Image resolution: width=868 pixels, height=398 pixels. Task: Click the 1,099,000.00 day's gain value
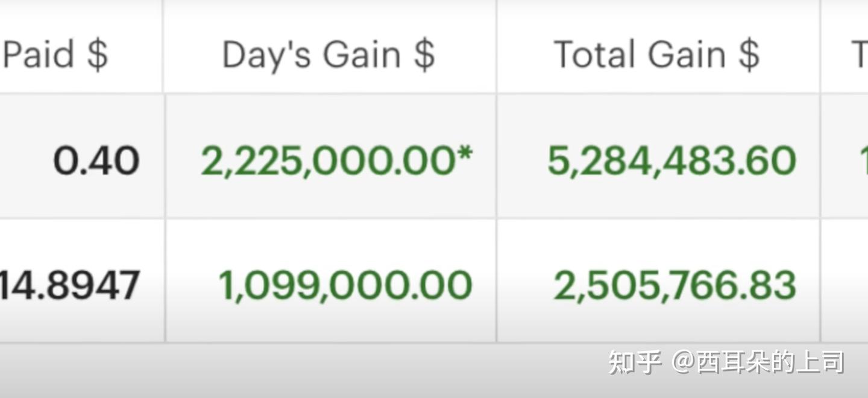pos(345,285)
